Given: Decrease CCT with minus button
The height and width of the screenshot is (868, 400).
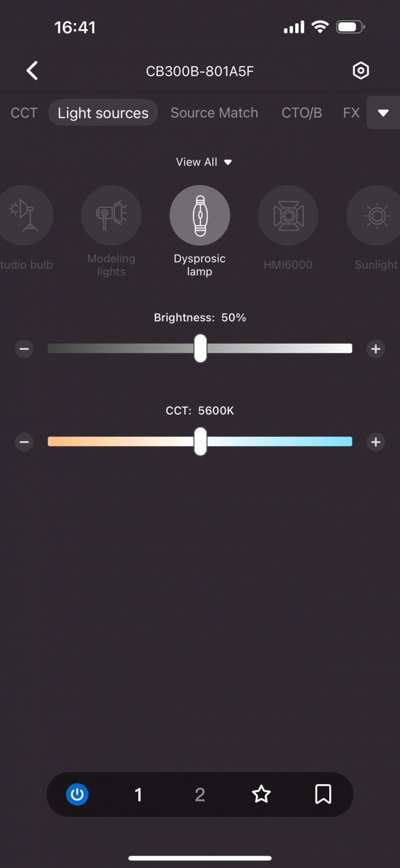Looking at the screenshot, I should [24, 442].
